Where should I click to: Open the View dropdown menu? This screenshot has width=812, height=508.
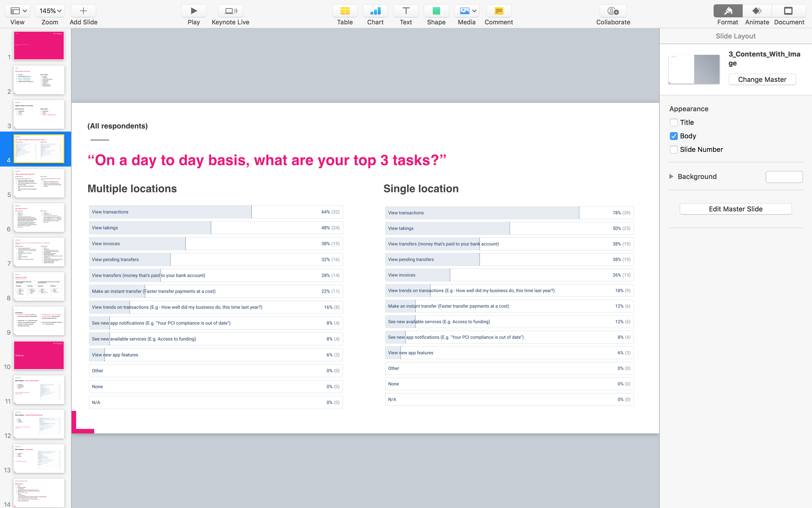click(x=18, y=11)
